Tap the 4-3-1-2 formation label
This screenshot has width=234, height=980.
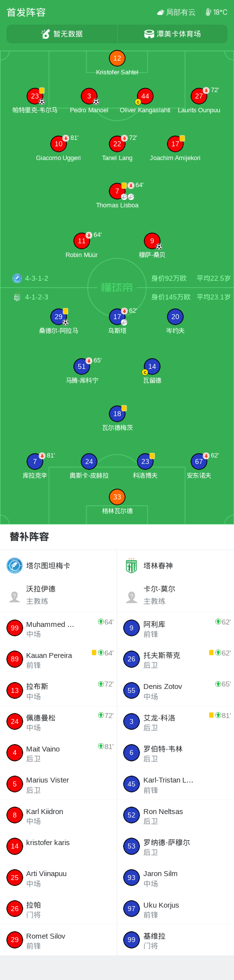[36, 278]
